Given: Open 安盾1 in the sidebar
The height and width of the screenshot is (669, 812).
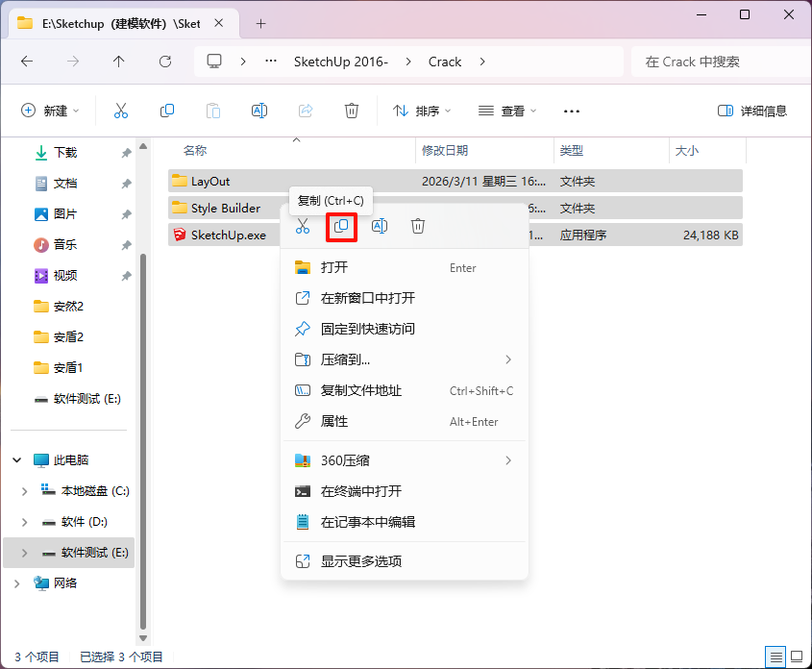Looking at the screenshot, I should (68, 368).
